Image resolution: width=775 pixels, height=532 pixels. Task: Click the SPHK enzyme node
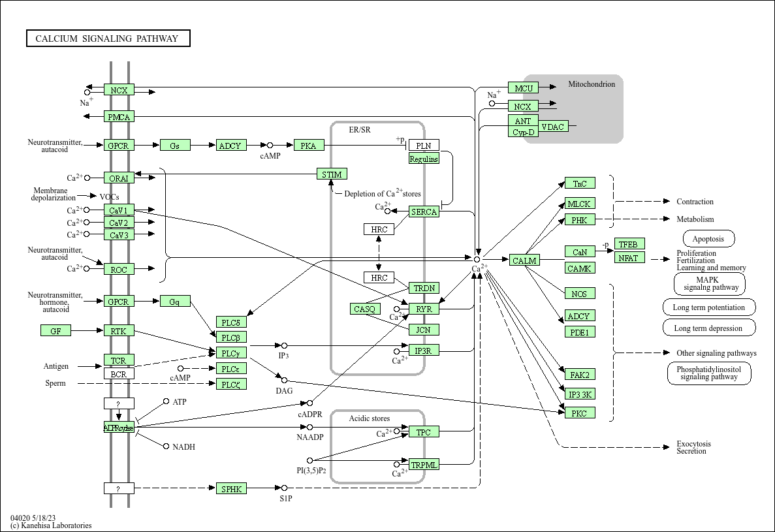(x=231, y=488)
